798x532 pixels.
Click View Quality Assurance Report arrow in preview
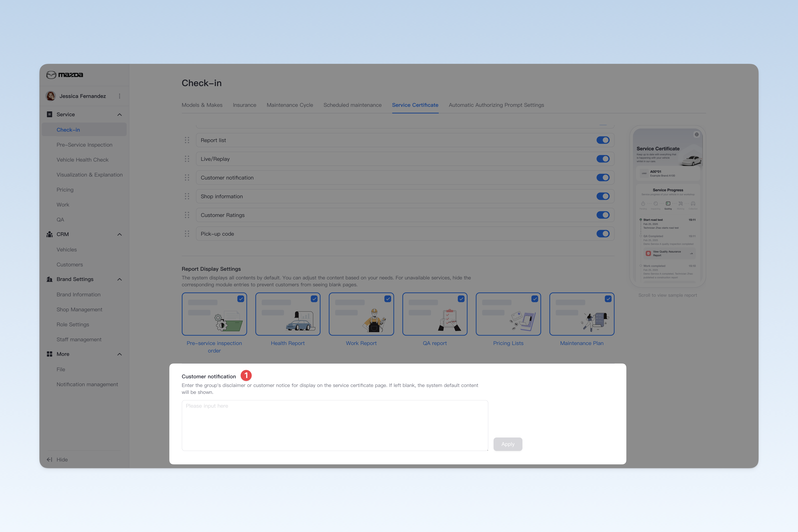click(691, 253)
